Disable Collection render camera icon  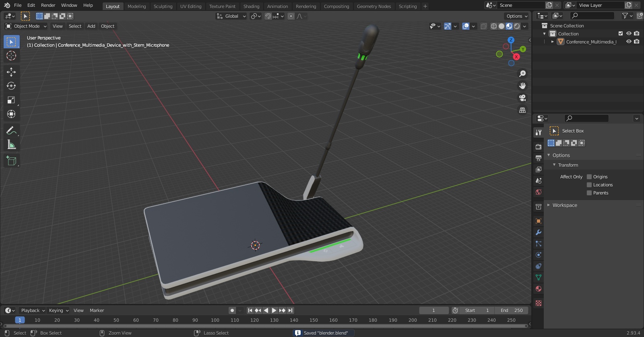pyautogui.click(x=637, y=34)
